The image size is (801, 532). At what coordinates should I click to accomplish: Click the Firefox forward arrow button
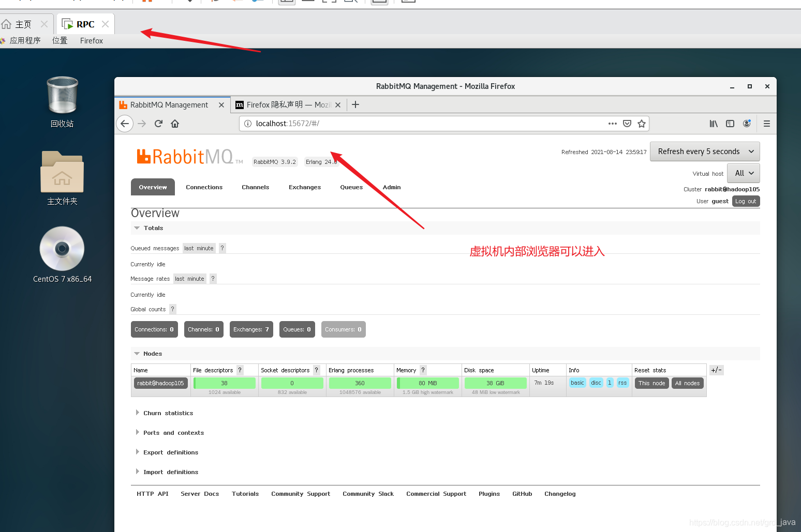pyautogui.click(x=142, y=124)
